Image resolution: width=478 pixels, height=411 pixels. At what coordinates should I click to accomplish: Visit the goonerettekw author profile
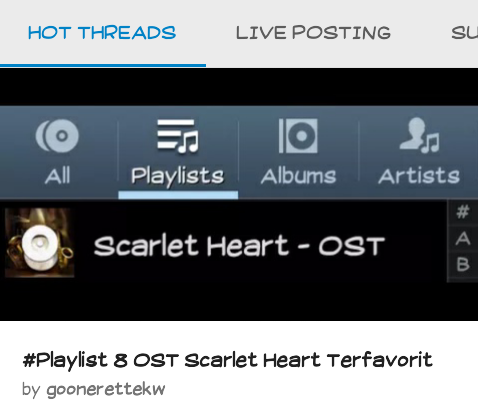106,389
